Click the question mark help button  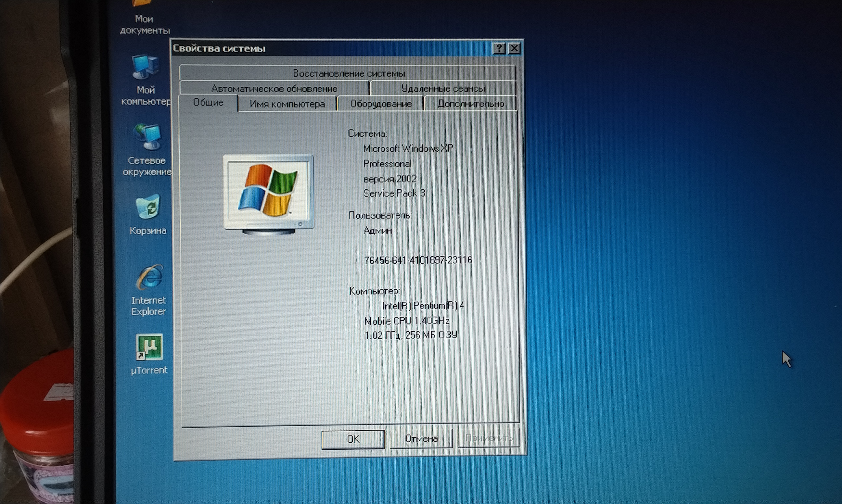(x=499, y=49)
